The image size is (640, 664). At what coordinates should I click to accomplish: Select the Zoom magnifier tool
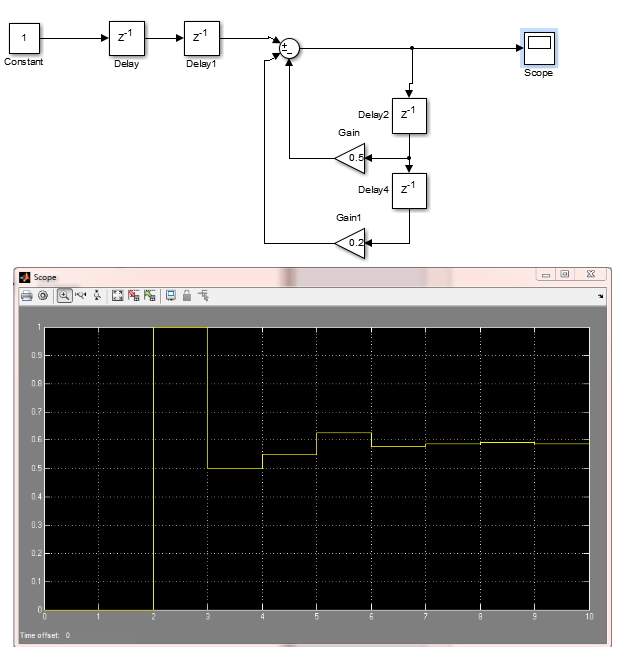point(64,296)
